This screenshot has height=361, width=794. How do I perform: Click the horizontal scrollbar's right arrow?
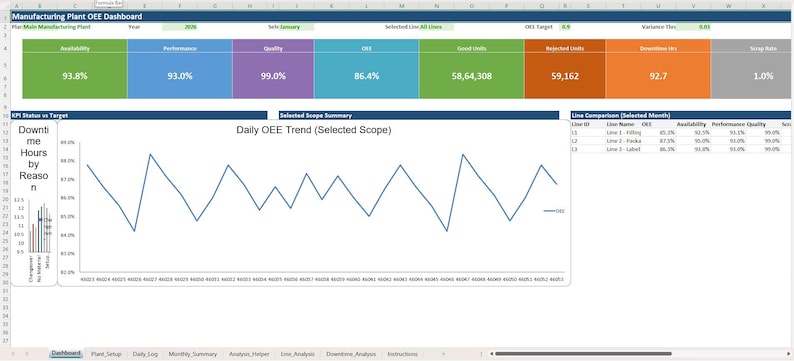pyautogui.click(x=789, y=354)
